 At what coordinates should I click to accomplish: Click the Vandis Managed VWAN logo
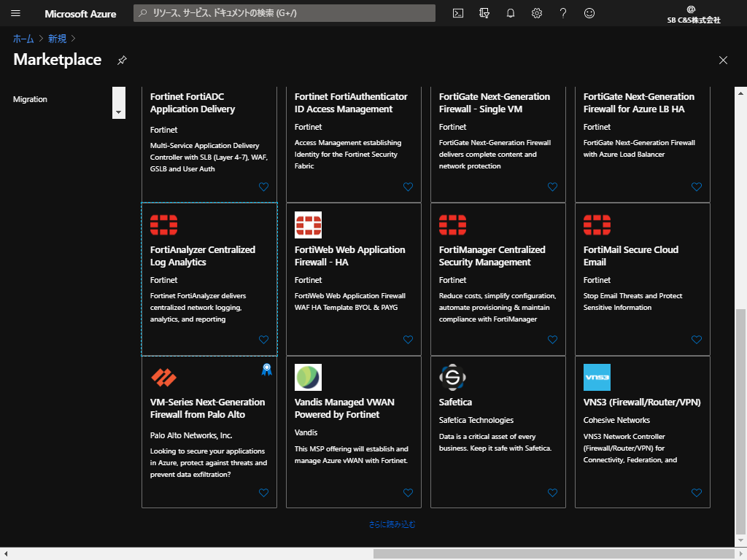309,378
